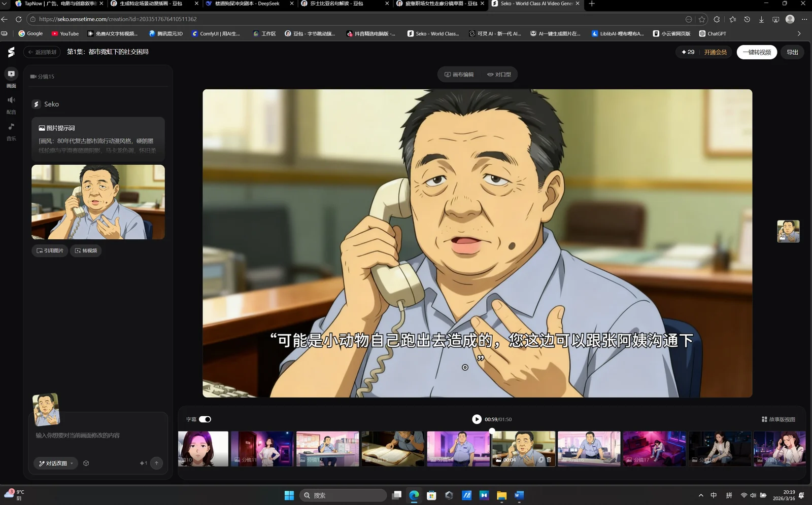Open the 音乐 music panel
This screenshot has height=505, width=812.
(11, 131)
